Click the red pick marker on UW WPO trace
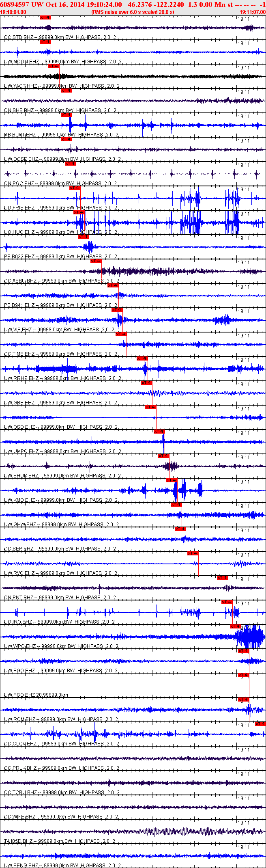Image resolution: width=266 pixels, height=868 pixels. (x=235, y=626)
